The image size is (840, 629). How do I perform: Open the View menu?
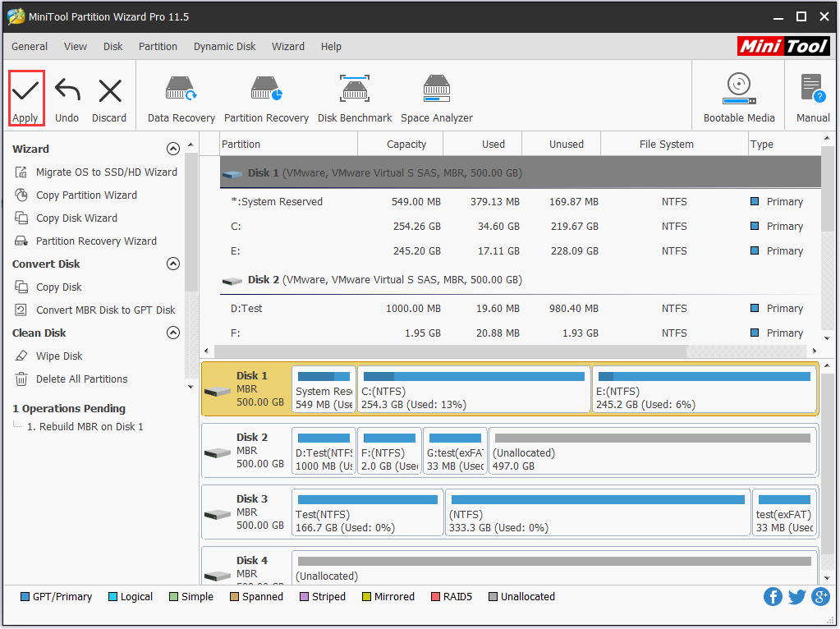click(x=76, y=47)
